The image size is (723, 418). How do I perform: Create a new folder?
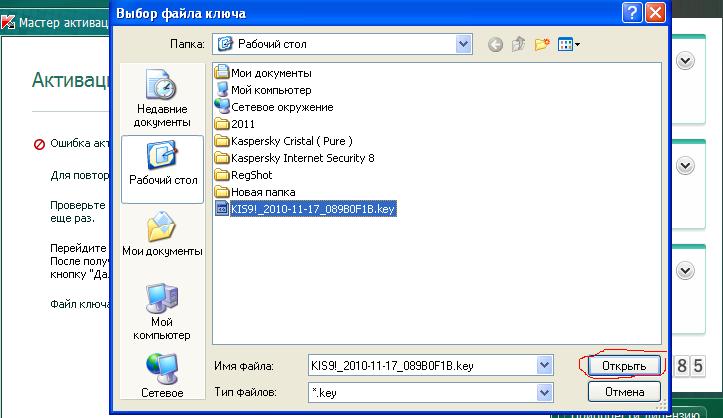pyautogui.click(x=542, y=45)
